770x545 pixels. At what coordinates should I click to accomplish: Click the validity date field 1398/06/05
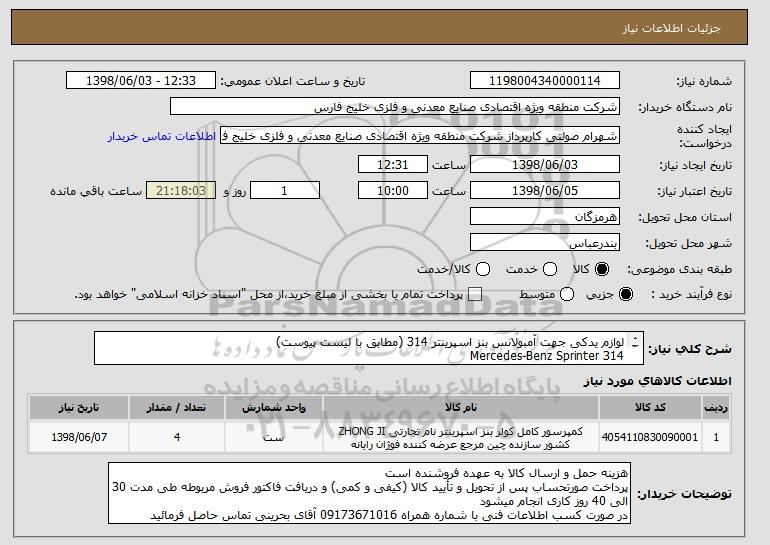(545, 191)
